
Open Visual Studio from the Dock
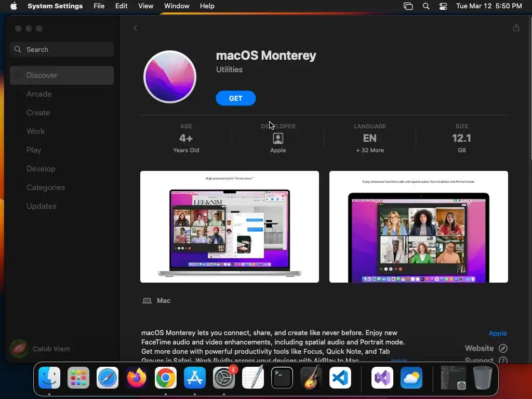pos(382,378)
